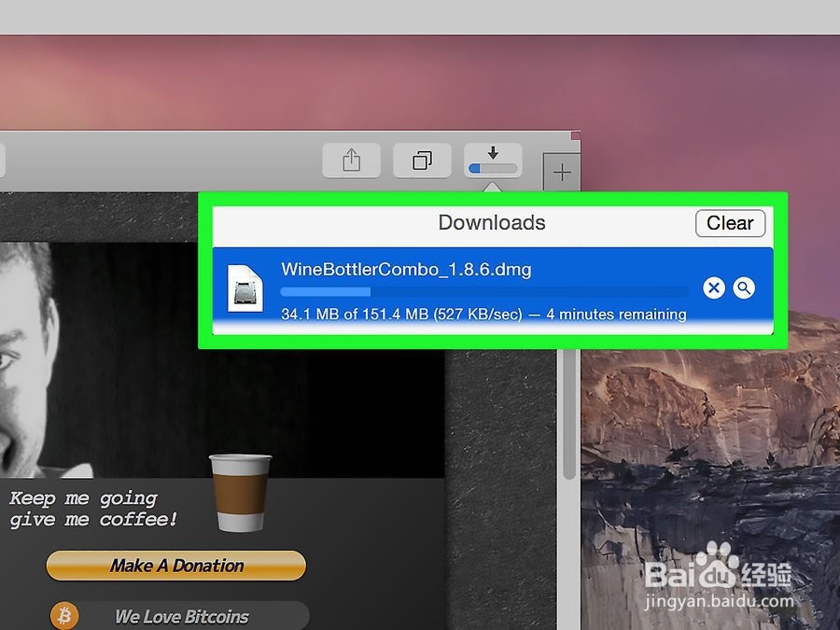Click the Downloads popover title

pos(492,222)
